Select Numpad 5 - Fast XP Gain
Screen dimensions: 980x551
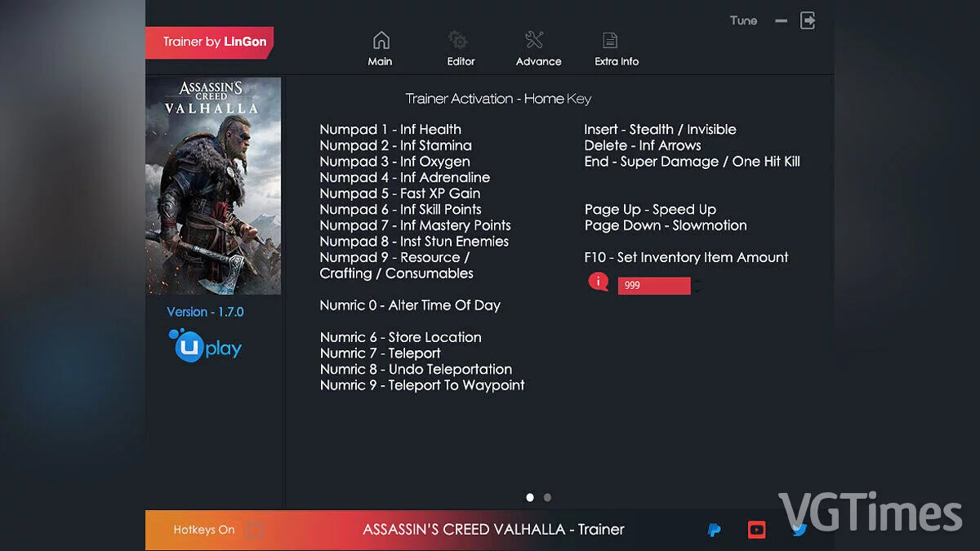[399, 193]
